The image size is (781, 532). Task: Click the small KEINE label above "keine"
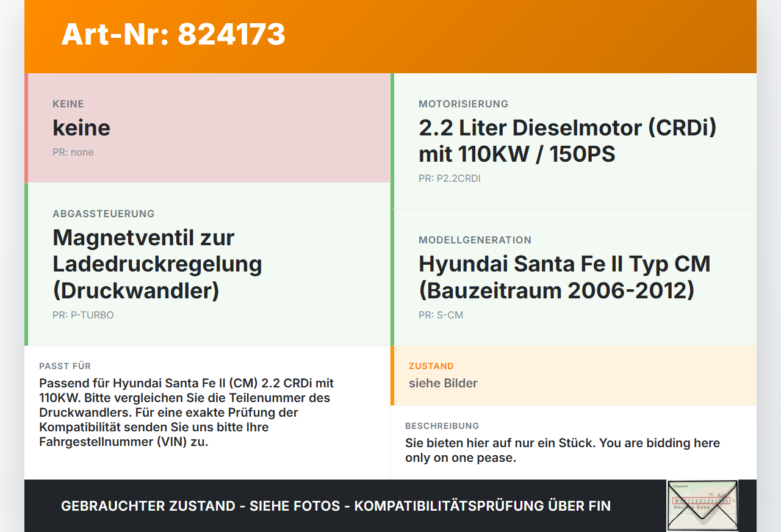point(68,104)
